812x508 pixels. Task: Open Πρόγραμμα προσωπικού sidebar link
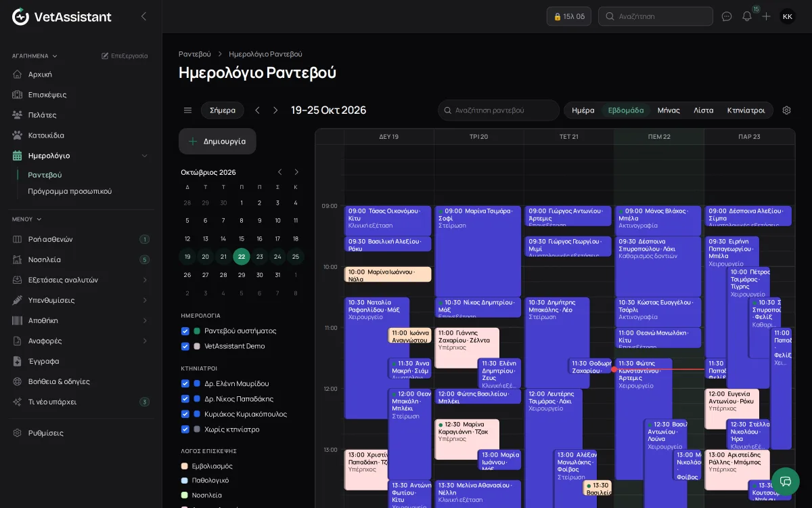(70, 191)
